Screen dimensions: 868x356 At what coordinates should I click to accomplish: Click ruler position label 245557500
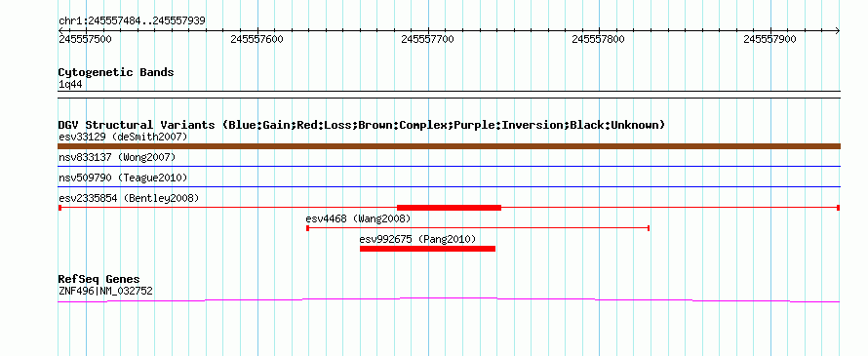[x=85, y=39]
